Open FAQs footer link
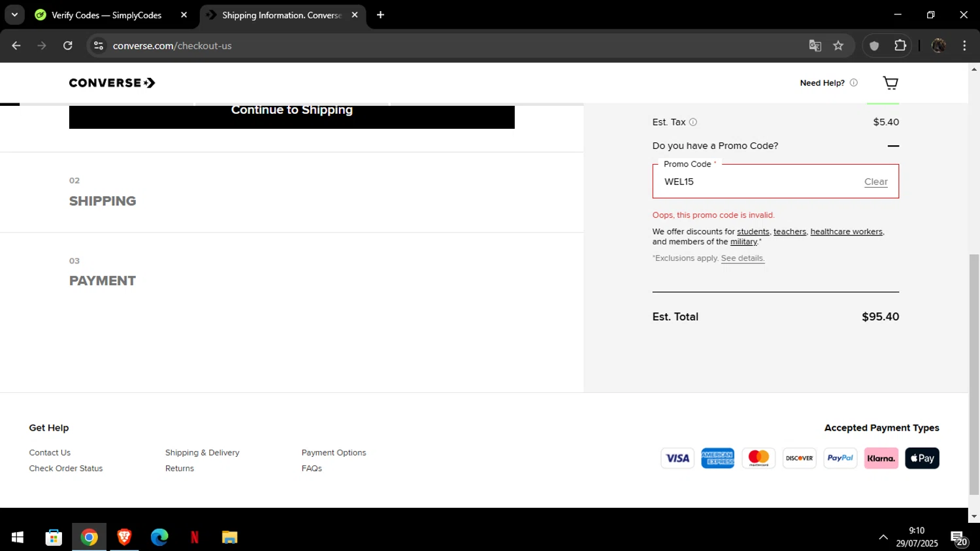 click(x=312, y=469)
